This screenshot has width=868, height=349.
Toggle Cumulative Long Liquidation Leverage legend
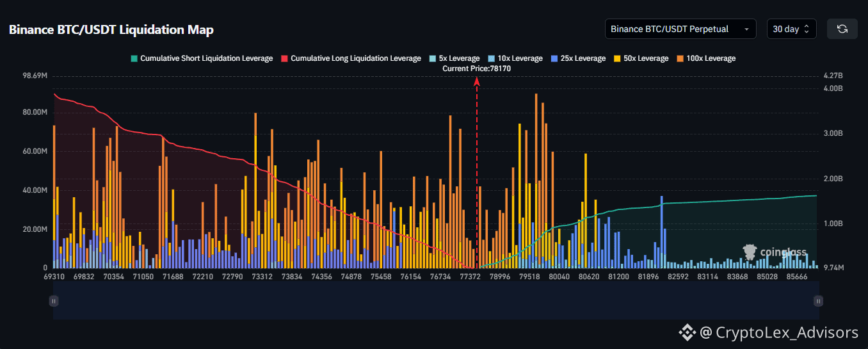pos(350,58)
